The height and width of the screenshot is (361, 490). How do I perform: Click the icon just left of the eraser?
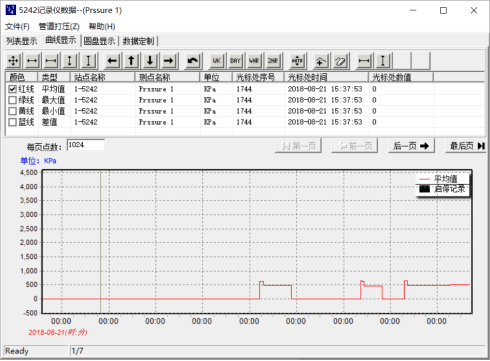point(321,61)
